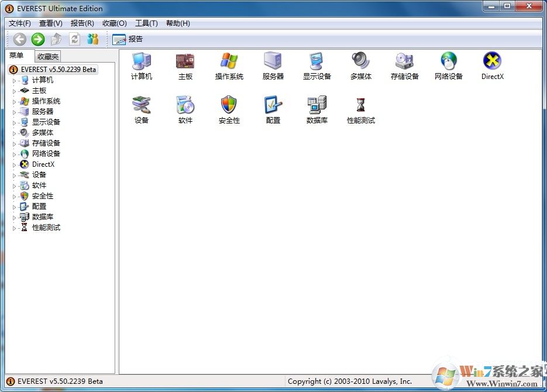
Task: Open the 文件(F) menu
Action: (20, 23)
